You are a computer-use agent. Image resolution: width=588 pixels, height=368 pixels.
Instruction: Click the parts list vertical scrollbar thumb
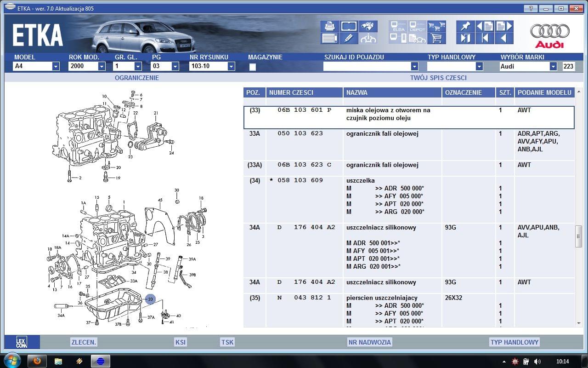point(579,236)
